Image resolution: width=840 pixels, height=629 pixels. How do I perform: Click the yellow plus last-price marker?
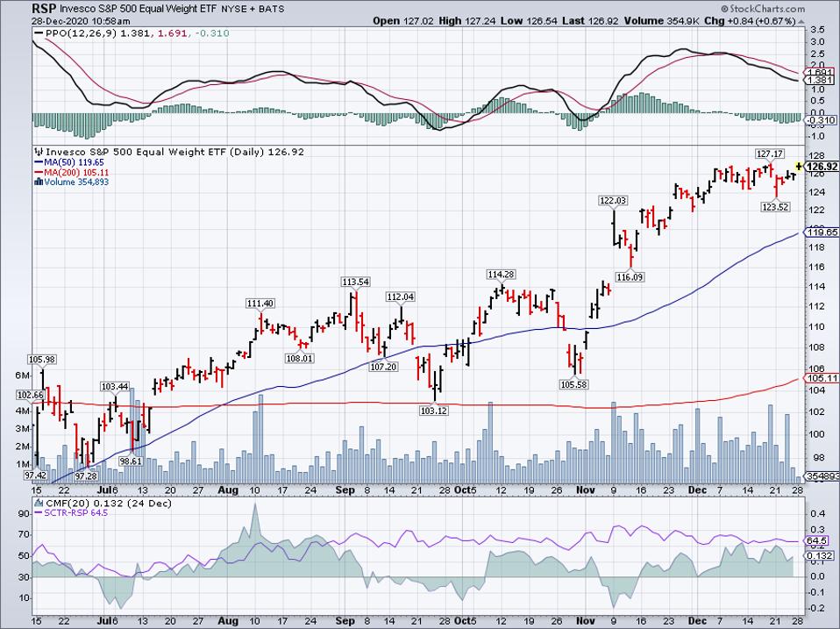[x=799, y=166]
